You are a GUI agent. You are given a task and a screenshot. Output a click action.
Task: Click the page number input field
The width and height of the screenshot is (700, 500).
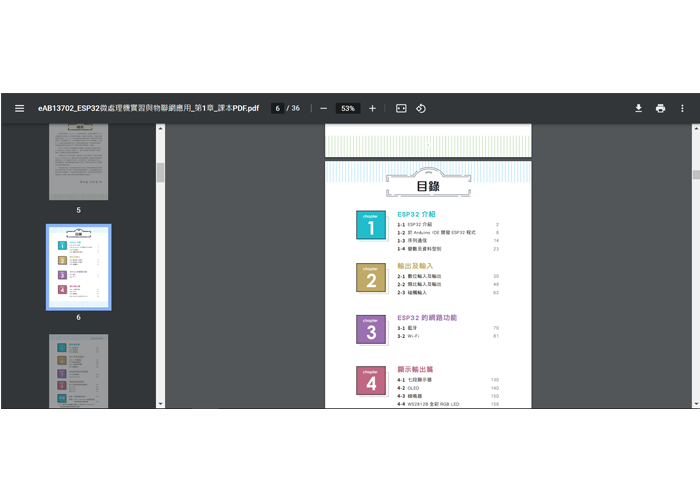[x=277, y=108]
